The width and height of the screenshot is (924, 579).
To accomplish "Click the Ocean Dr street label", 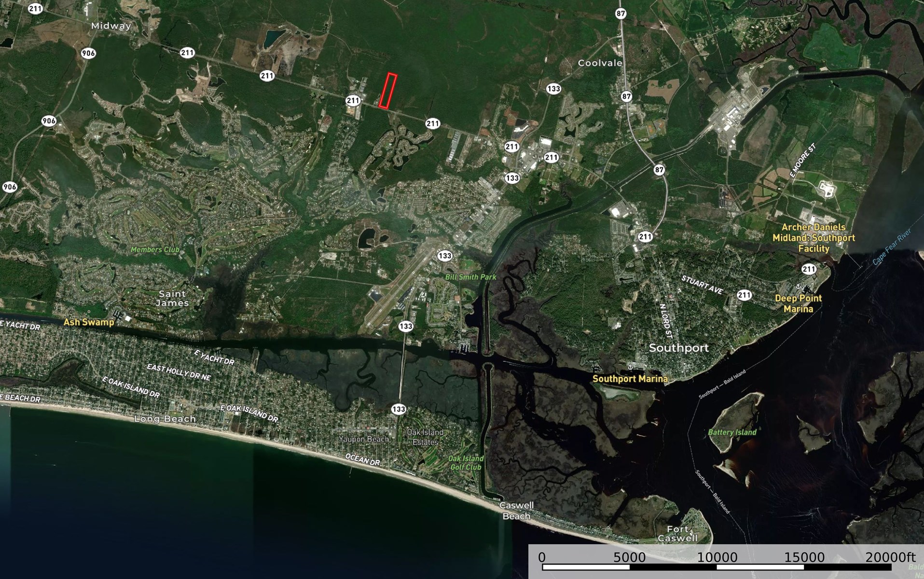I will coord(362,459).
